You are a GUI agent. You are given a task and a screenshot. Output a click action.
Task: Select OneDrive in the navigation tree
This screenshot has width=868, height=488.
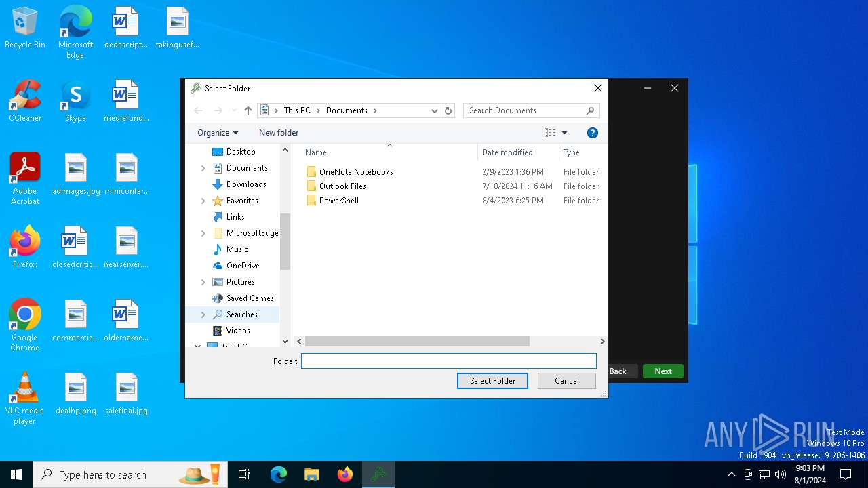243,266
